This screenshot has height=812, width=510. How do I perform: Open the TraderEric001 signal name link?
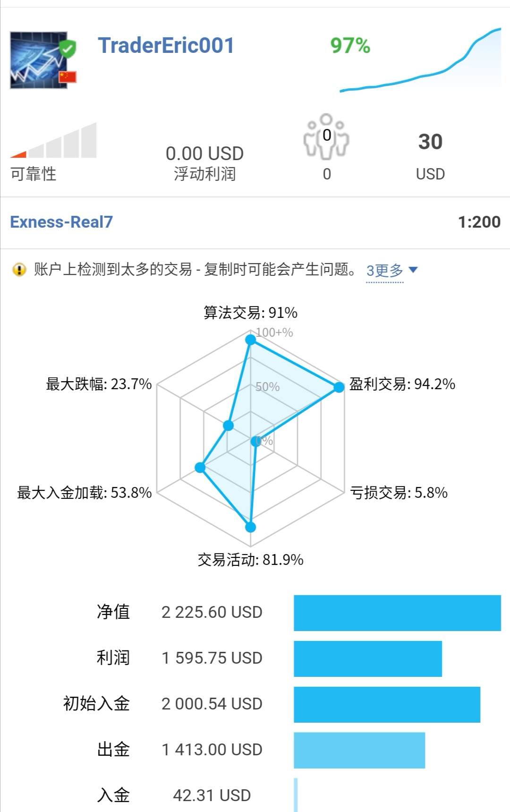tap(166, 46)
